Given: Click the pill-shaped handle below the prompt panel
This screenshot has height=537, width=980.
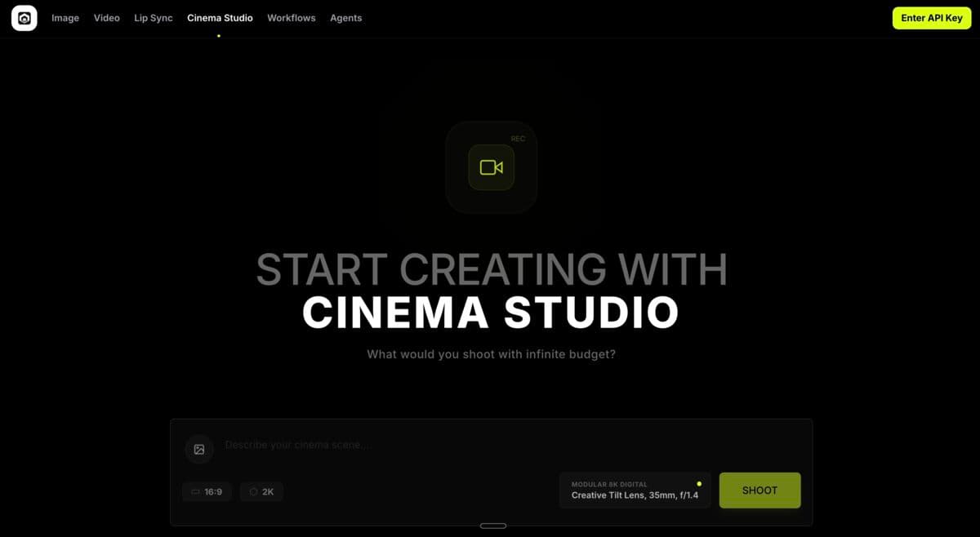Looking at the screenshot, I should point(492,526).
